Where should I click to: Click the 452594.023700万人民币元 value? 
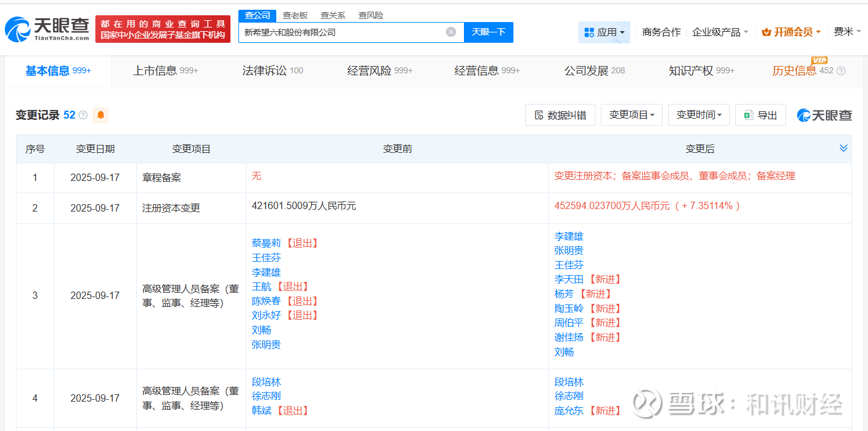612,206
